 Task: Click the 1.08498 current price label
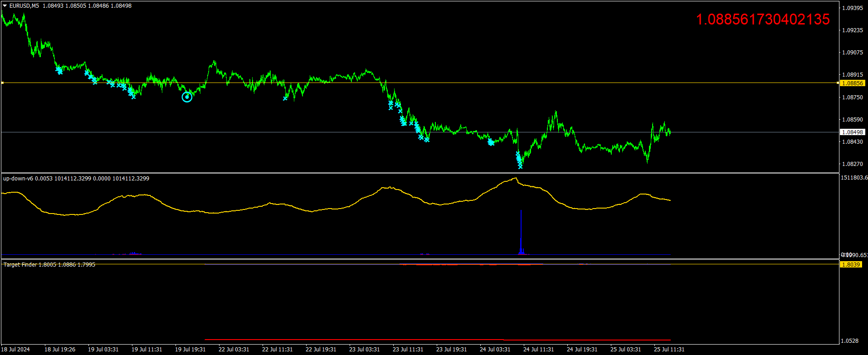(x=853, y=132)
